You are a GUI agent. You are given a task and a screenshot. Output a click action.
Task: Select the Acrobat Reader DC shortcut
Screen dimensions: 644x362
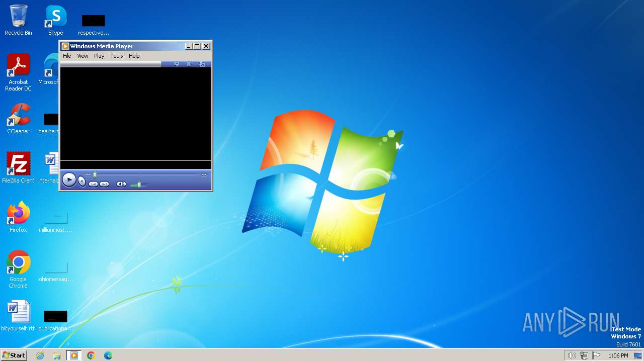tap(18, 72)
